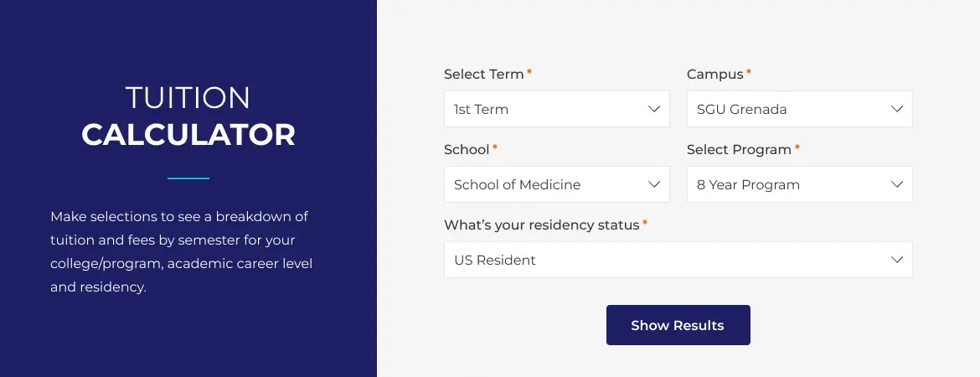Viewport: 980px width, 377px height.
Task: Click the "Select Program" field label
Action: (739, 150)
